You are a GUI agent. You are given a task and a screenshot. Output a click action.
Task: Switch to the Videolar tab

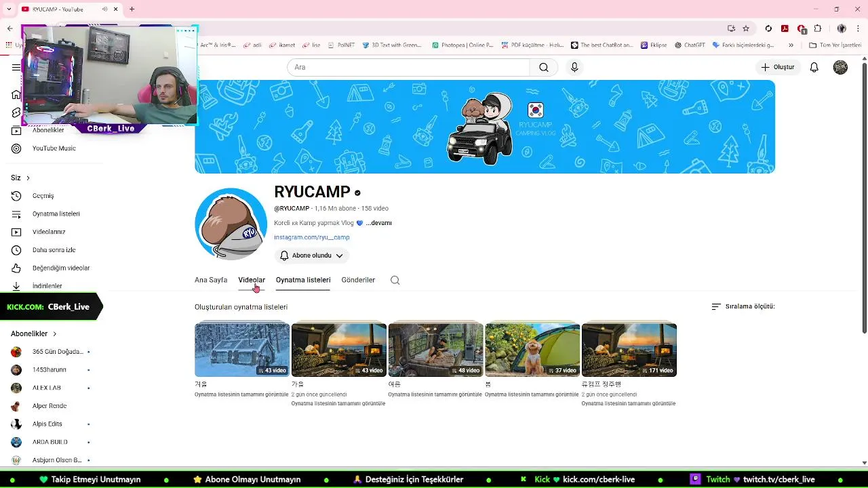pos(252,280)
